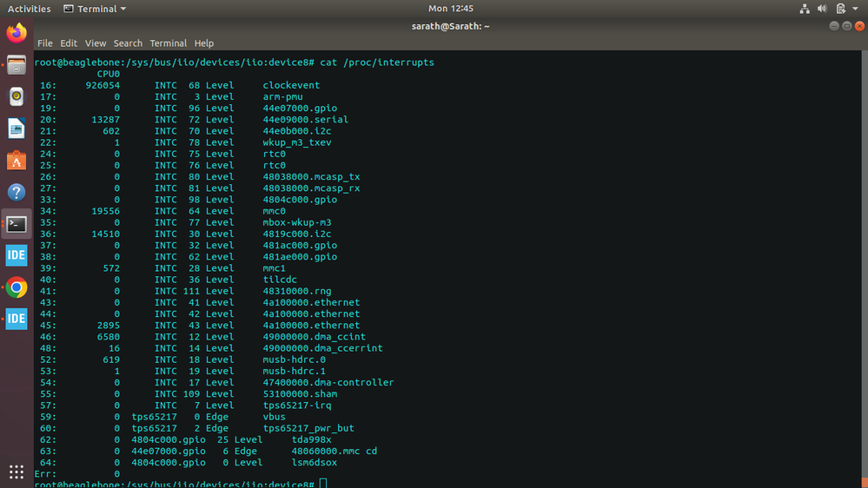Close the terminal window
This screenshot has height=488, width=868.
[859, 26]
